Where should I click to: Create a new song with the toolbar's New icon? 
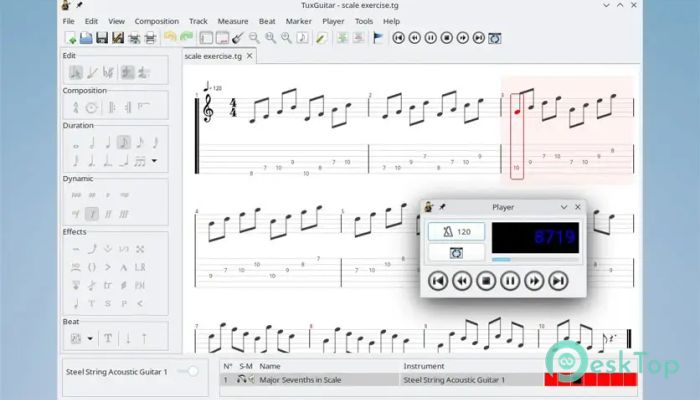click(70, 38)
